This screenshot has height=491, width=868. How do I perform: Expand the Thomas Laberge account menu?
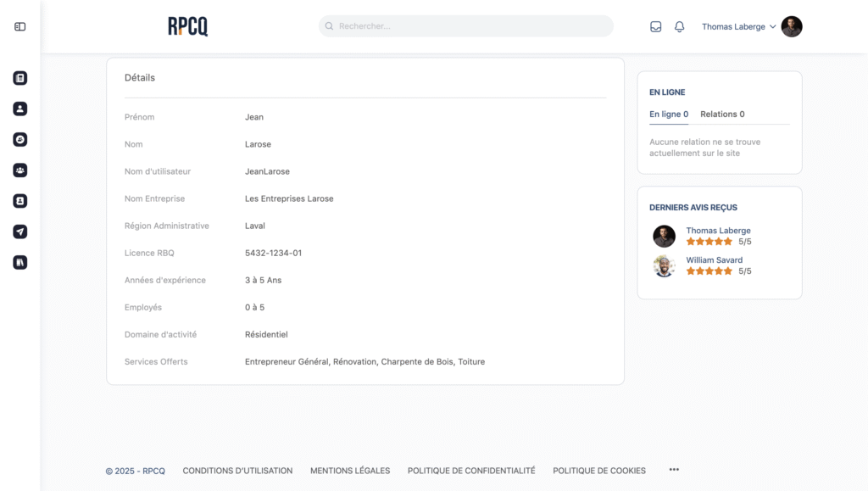738,26
